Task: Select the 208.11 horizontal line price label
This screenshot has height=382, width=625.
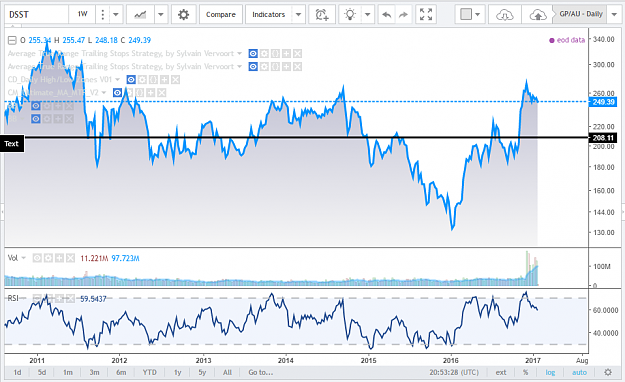Action: tap(603, 138)
